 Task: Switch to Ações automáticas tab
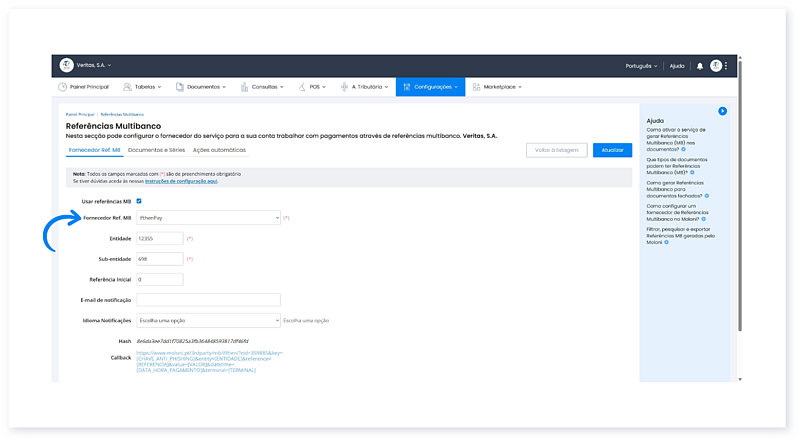[219, 150]
